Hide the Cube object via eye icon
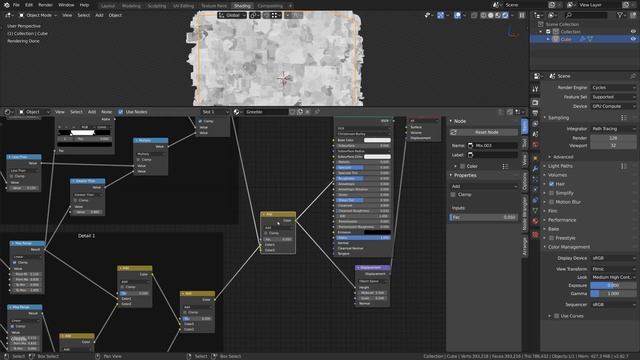 [633, 39]
